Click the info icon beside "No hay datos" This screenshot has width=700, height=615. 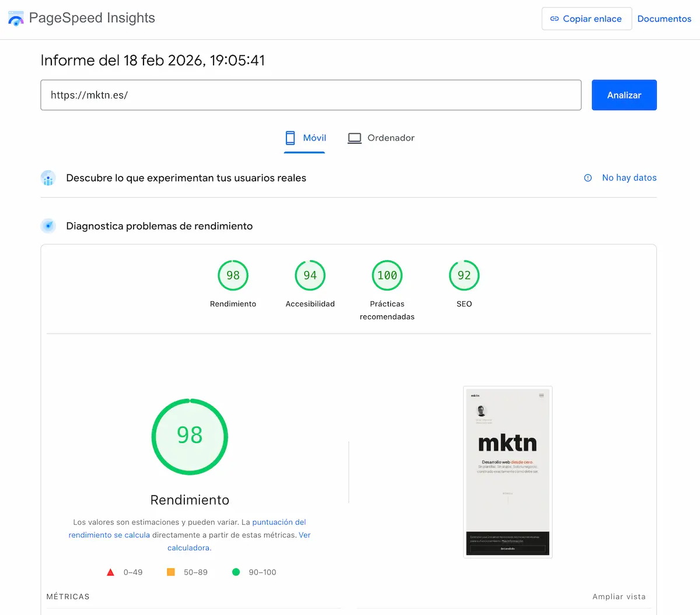pos(587,178)
